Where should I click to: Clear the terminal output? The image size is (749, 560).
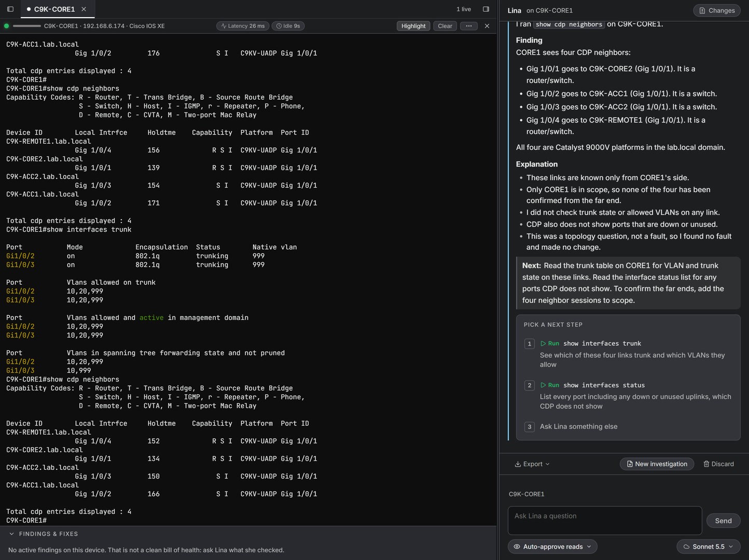coord(445,26)
